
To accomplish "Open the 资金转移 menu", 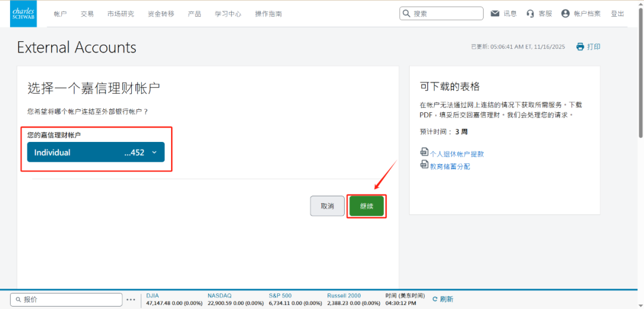I will (x=161, y=14).
